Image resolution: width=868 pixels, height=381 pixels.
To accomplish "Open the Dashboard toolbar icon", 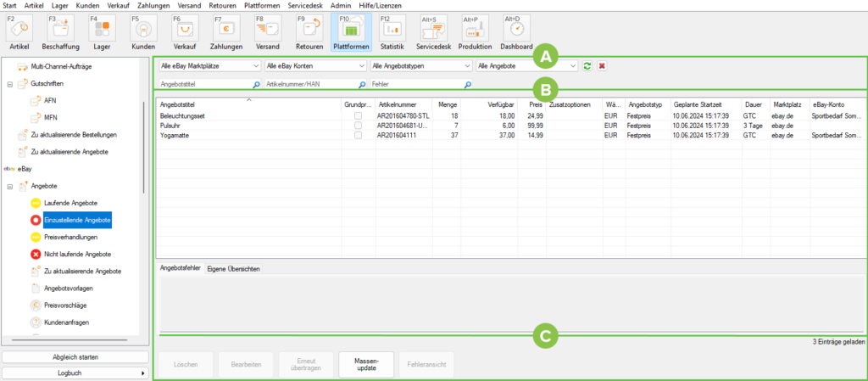I will 516,31.
